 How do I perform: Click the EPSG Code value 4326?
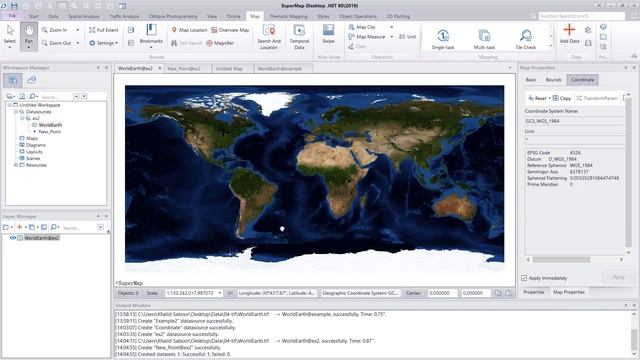coord(575,153)
